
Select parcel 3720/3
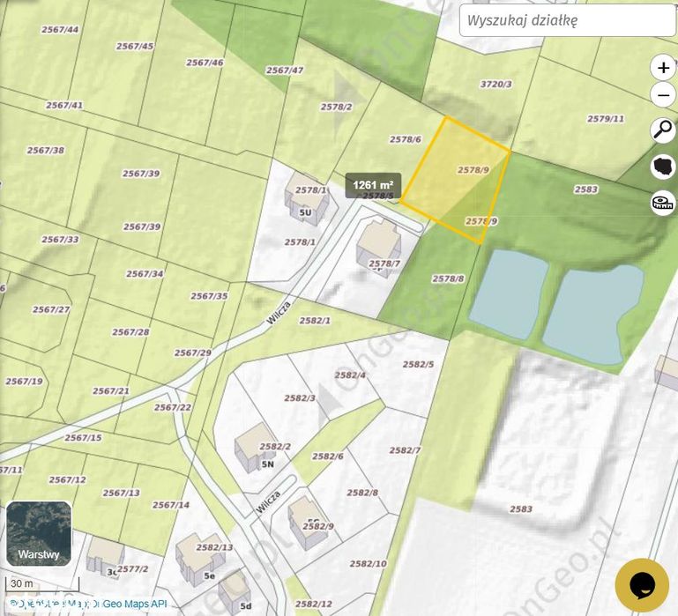(x=496, y=84)
